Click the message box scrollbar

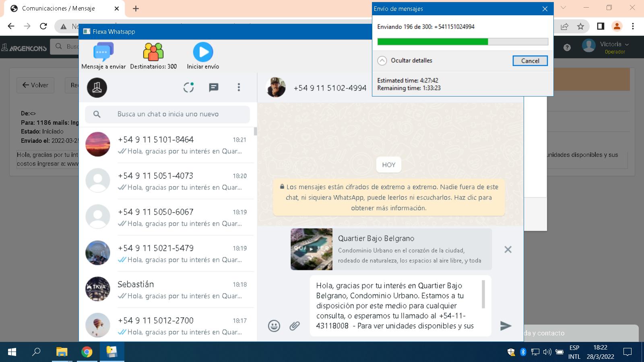(483, 294)
